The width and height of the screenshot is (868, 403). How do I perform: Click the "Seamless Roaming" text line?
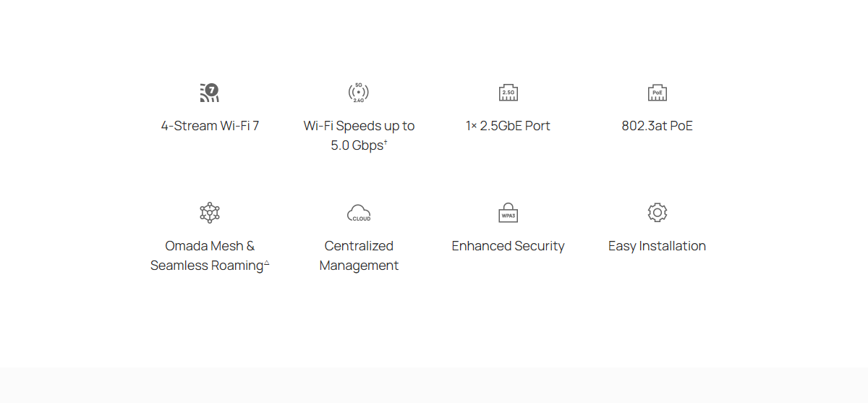click(x=206, y=266)
